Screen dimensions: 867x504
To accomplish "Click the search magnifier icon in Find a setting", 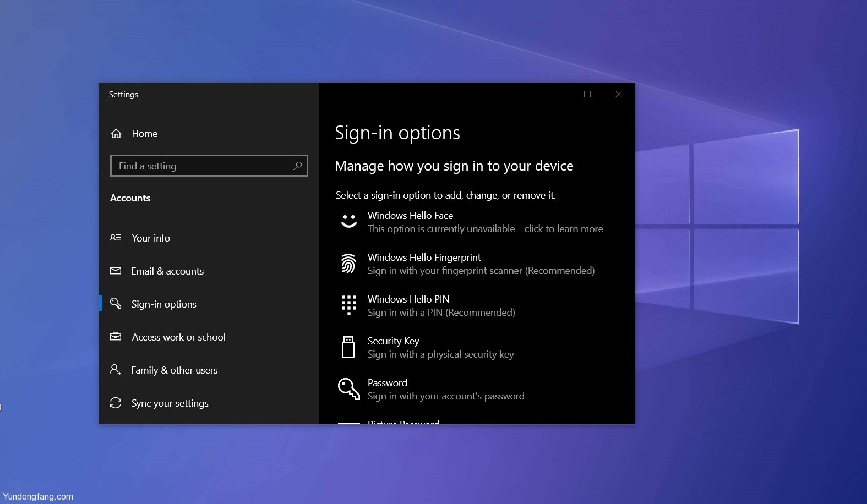I will 298,166.
